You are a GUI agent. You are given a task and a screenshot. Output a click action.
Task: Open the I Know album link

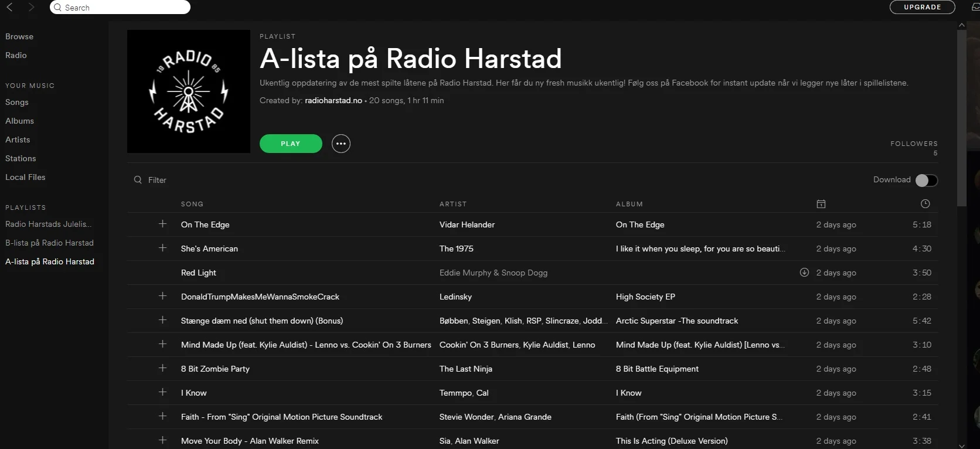[x=629, y=393]
